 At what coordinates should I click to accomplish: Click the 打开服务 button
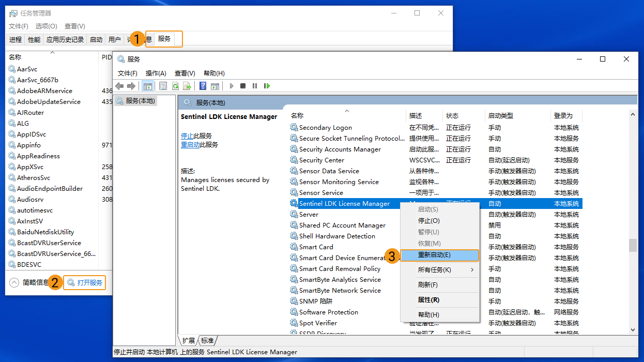[85, 282]
